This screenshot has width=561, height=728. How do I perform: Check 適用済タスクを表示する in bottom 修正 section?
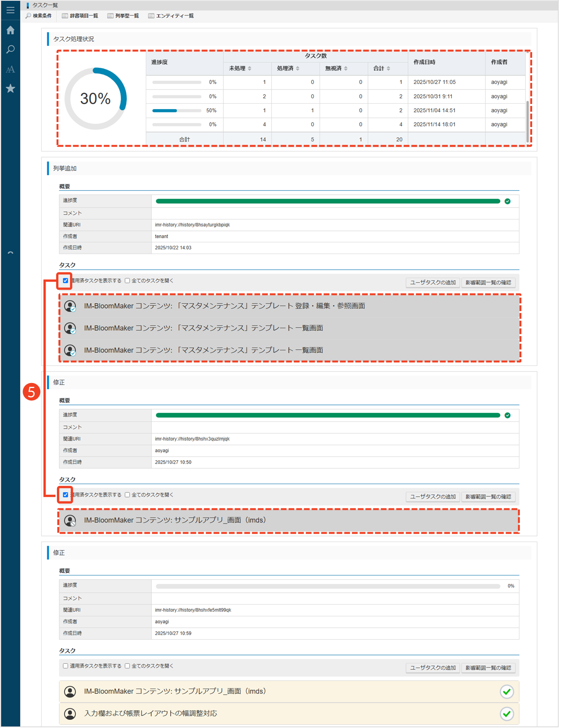[x=65, y=666]
